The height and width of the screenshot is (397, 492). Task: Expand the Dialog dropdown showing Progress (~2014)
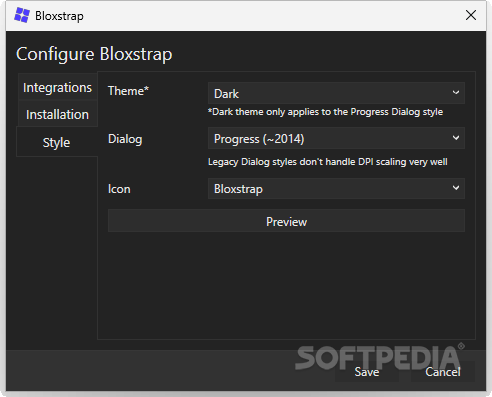pos(336,138)
